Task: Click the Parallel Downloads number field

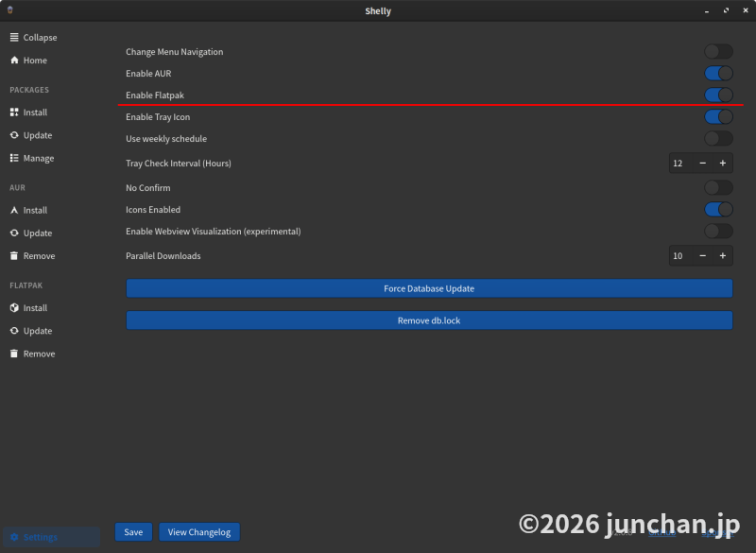Action: [x=679, y=256]
